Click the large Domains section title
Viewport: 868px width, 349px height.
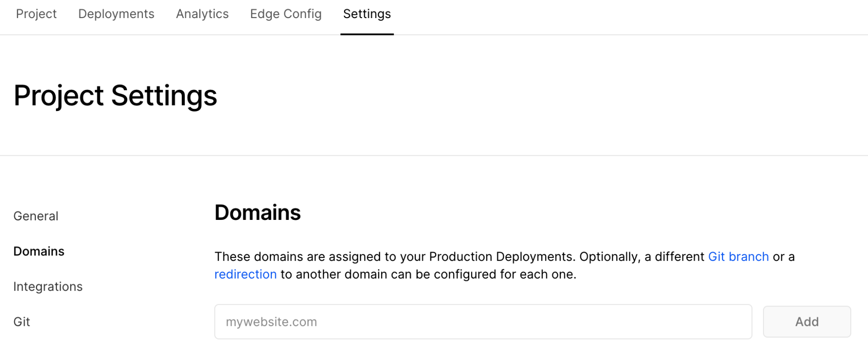[x=257, y=213]
